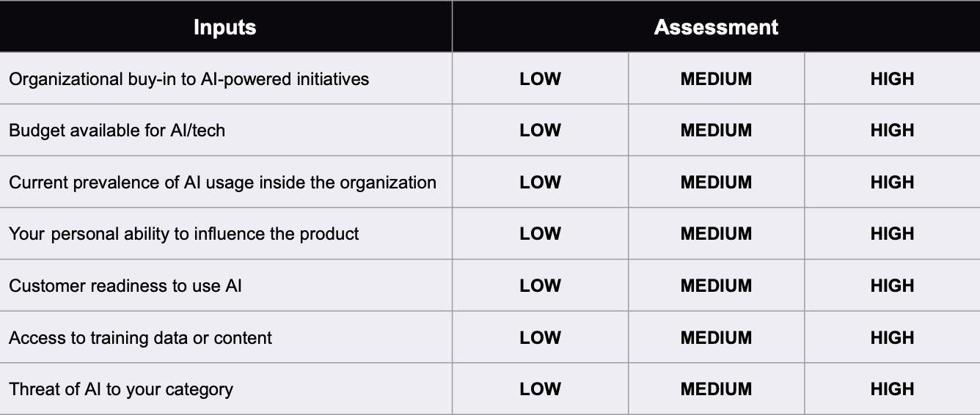The width and height of the screenshot is (980, 415).
Task: Choose HIGH for Access to training data
Action: click(x=892, y=337)
